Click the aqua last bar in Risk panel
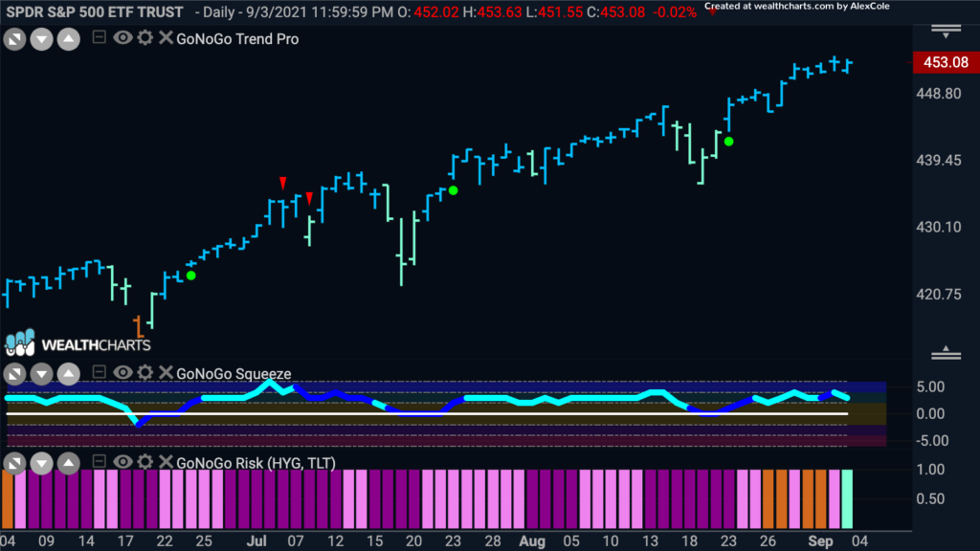This screenshot has height=551, width=980. (x=847, y=499)
